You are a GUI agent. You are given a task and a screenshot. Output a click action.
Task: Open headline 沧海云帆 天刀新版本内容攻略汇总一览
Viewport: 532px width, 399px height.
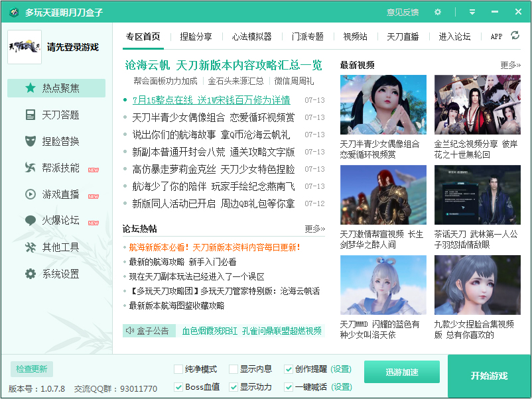tap(224, 65)
